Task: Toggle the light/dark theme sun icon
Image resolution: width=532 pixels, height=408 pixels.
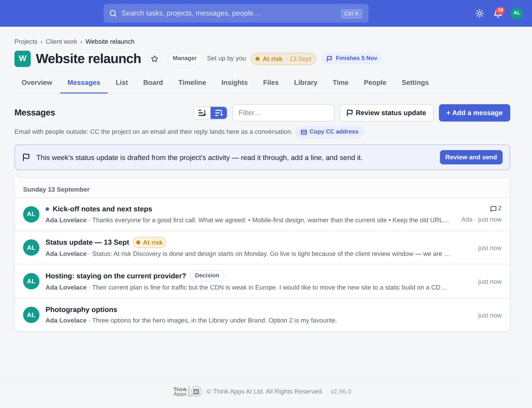Action: coord(479,13)
